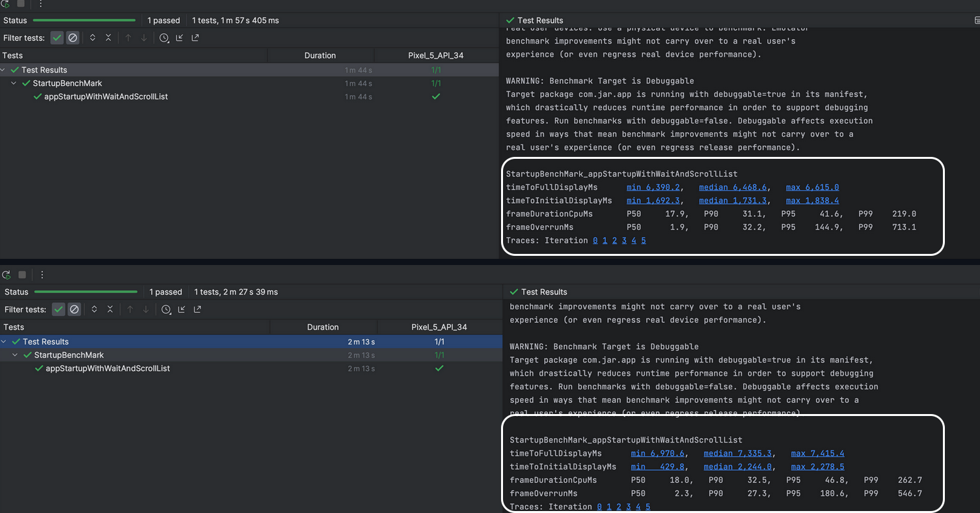Click Tests column header in 1 m 57 s run

pyautogui.click(x=133, y=55)
